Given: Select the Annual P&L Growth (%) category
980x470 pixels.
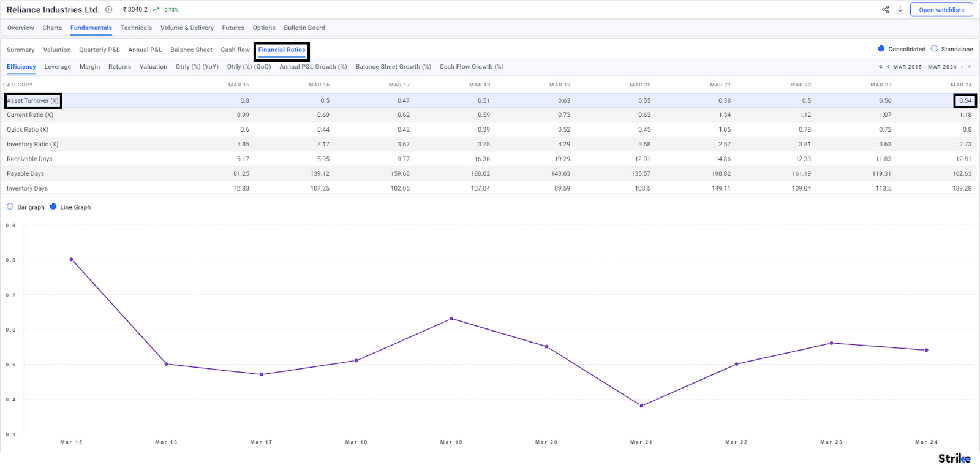Looking at the screenshot, I should click(314, 67).
